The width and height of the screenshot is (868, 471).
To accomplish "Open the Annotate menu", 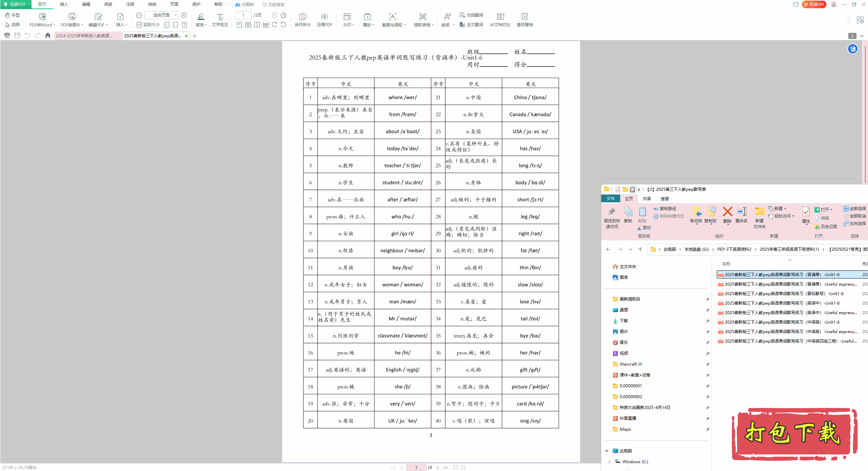I will [x=130, y=4].
